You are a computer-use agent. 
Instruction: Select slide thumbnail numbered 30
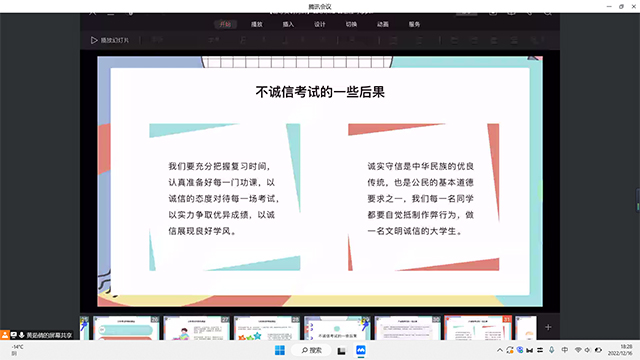[x=407, y=328]
